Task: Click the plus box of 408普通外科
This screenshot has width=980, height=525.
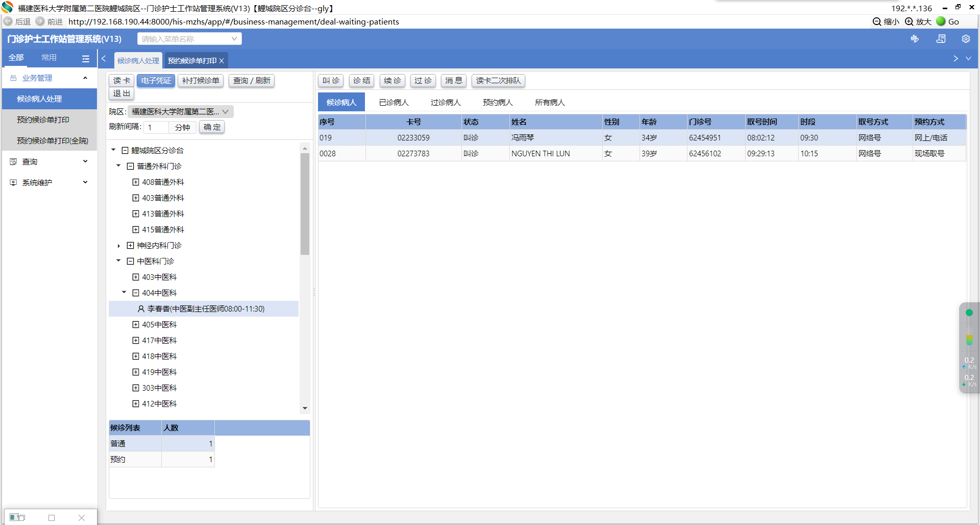Action: pyautogui.click(x=136, y=182)
